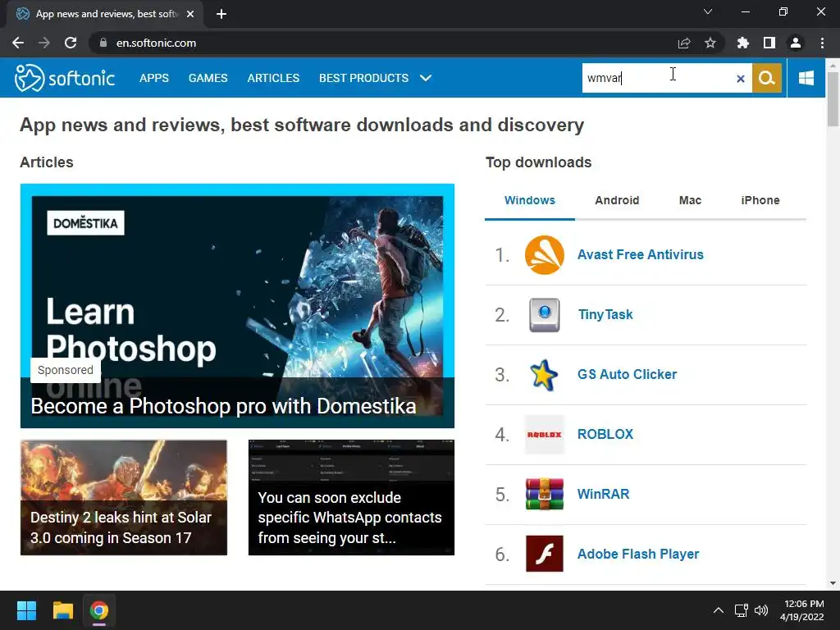The height and width of the screenshot is (630, 840).
Task: Bookmark this page with the star icon
Action: [710, 43]
